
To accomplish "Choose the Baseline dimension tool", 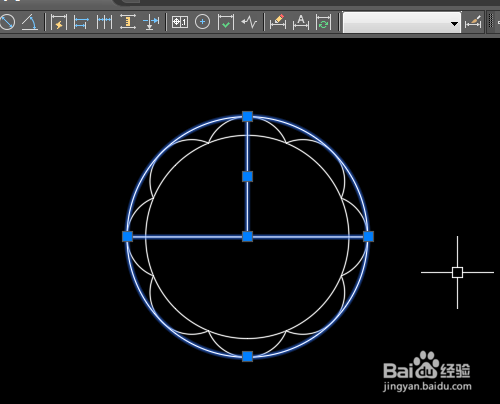I will (81, 23).
